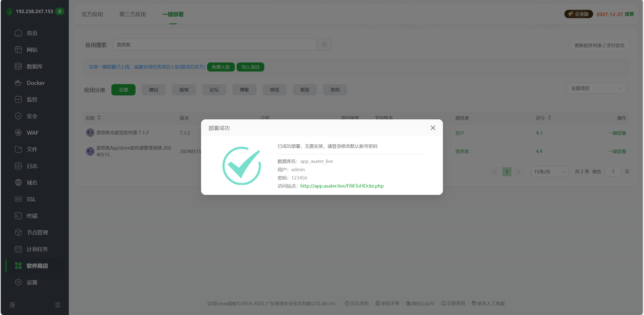The height and width of the screenshot is (315, 644).
Task: Open the 终端 (Terminal) panel
Action: [x=32, y=216]
